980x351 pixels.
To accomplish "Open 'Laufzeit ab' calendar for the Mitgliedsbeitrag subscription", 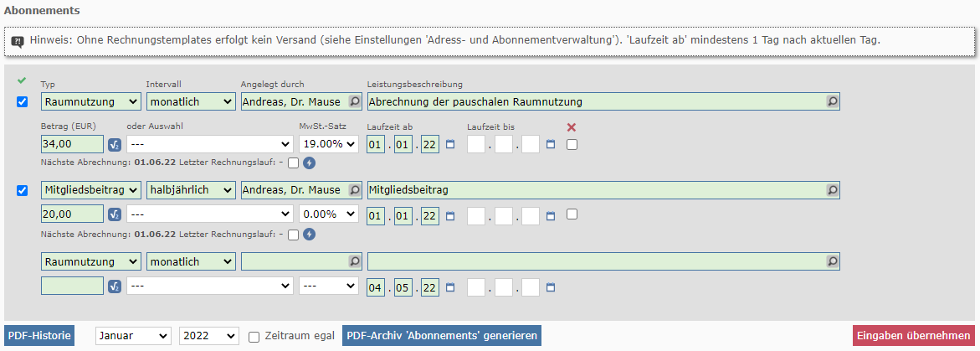I will point(450,215).
